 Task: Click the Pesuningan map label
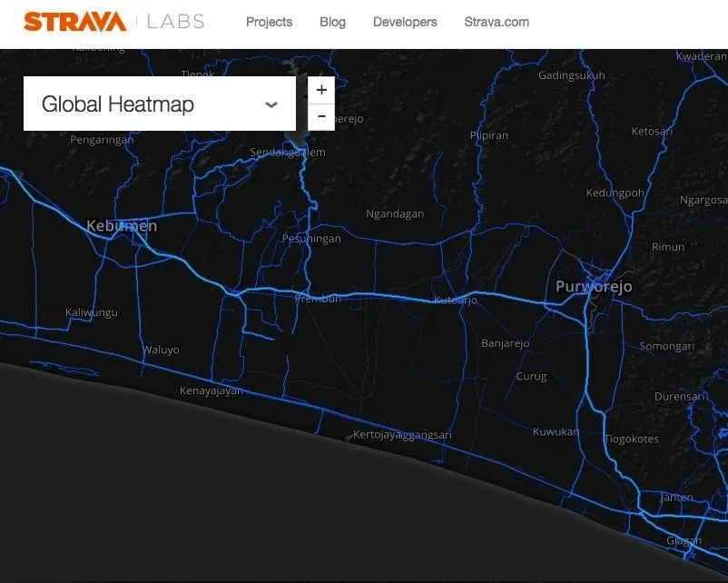[x=311, y=239]
